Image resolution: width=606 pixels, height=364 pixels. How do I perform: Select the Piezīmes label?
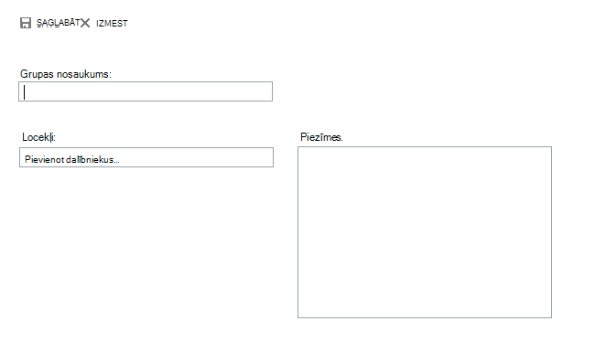[321, 137]
